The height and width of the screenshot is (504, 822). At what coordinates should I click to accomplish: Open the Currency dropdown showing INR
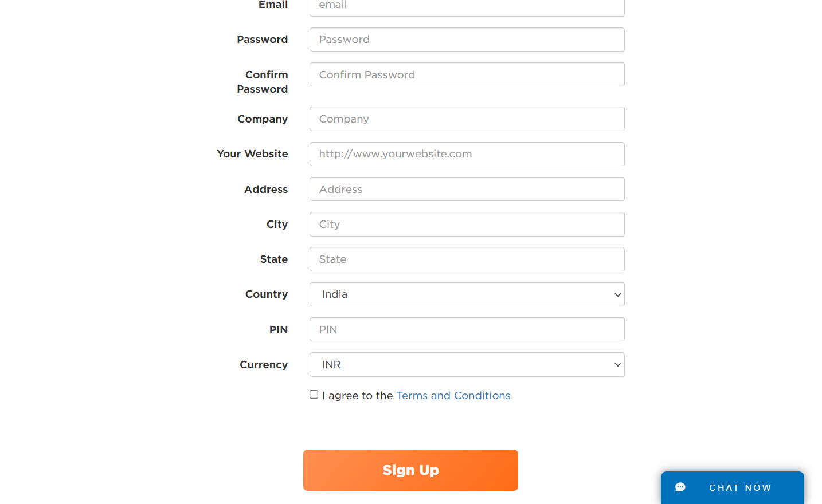(x=467, y=365)
